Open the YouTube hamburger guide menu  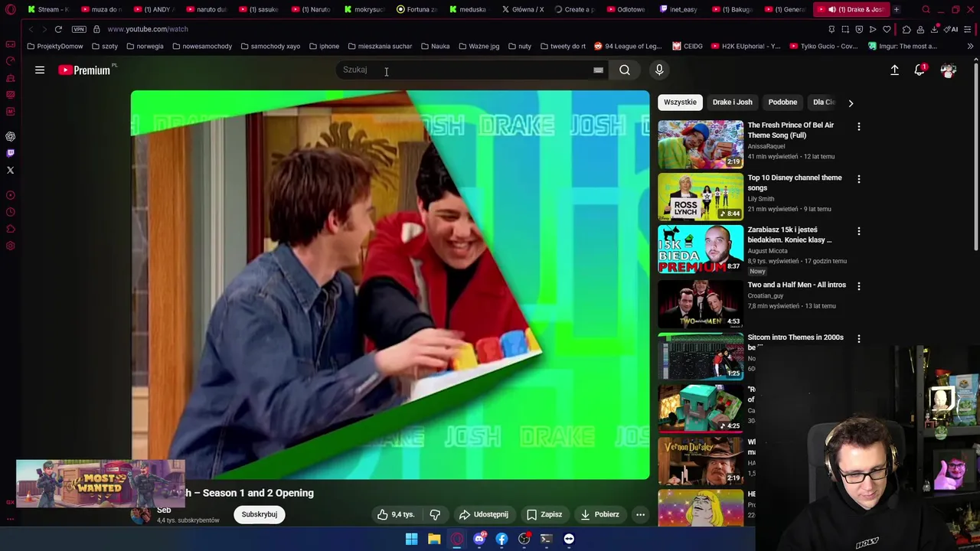point(40,70)
